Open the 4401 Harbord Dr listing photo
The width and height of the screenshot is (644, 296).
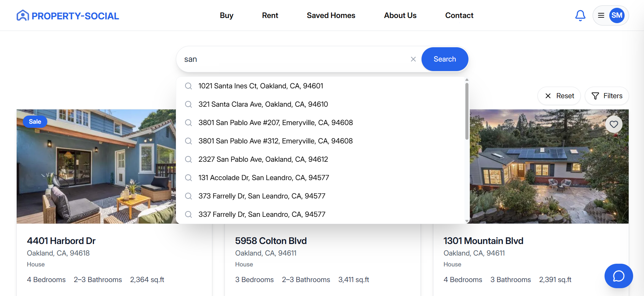click(x=96, y=166)
